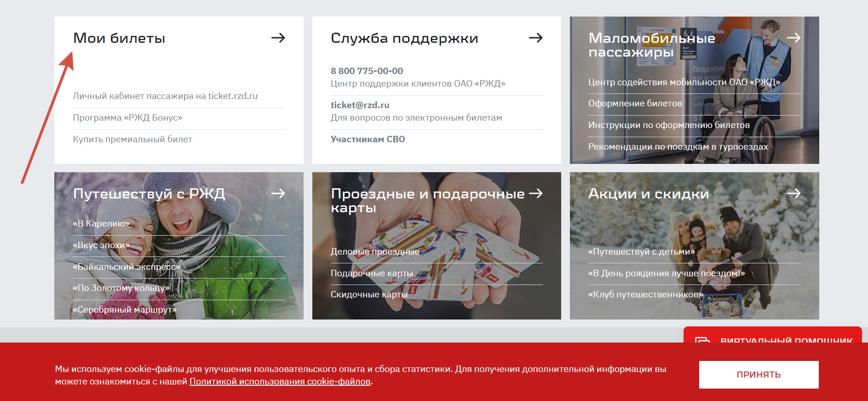Open «Серебряный маршрут» tour link
868x401 pixels.
[x=125, y=309]
